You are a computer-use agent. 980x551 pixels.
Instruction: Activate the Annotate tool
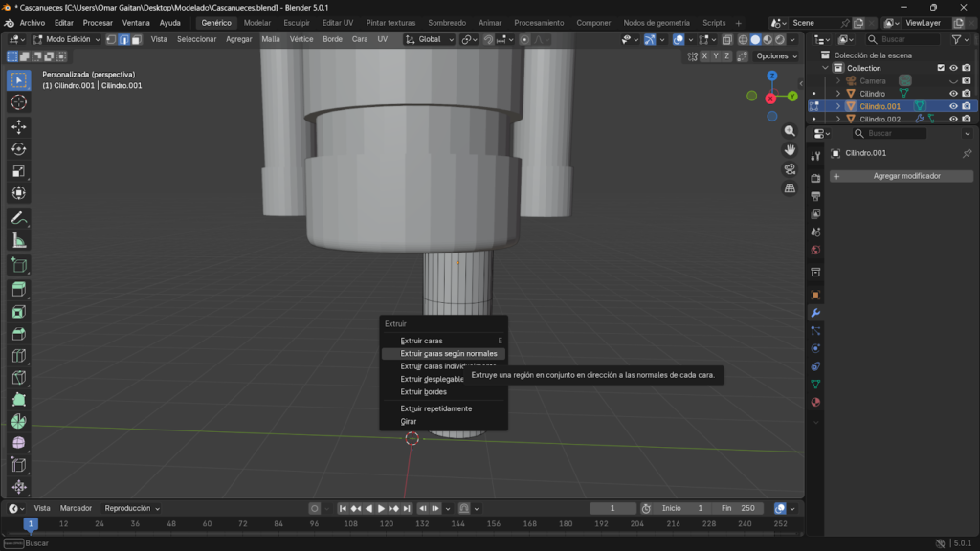point(17,217)
